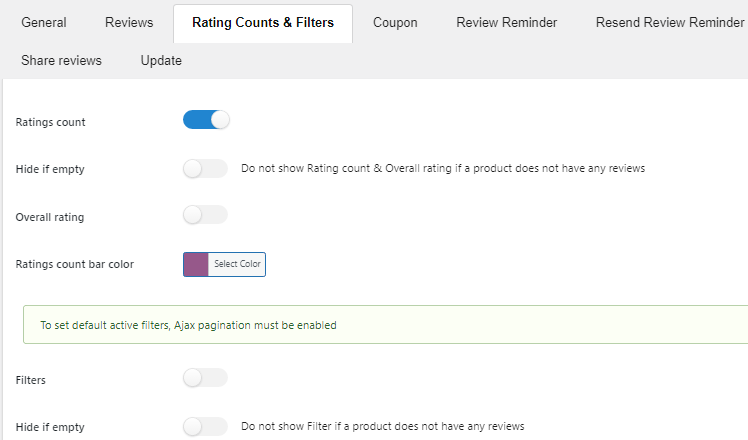Enable Hide if empty for rating count

click(206, 168)
